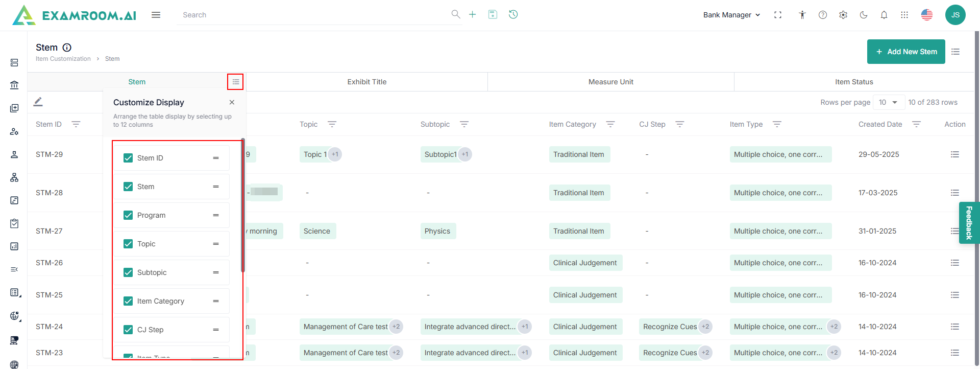The image size is (980, 369).
Task: Uncheck the Stem ID checkbox
Action: pyautogui.click(x=128, y=158)
